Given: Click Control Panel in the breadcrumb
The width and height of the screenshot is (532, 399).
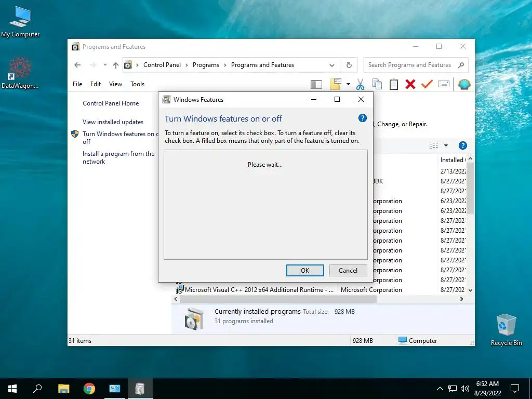Looking at the screenshot, I should click(x=162, y=65).
